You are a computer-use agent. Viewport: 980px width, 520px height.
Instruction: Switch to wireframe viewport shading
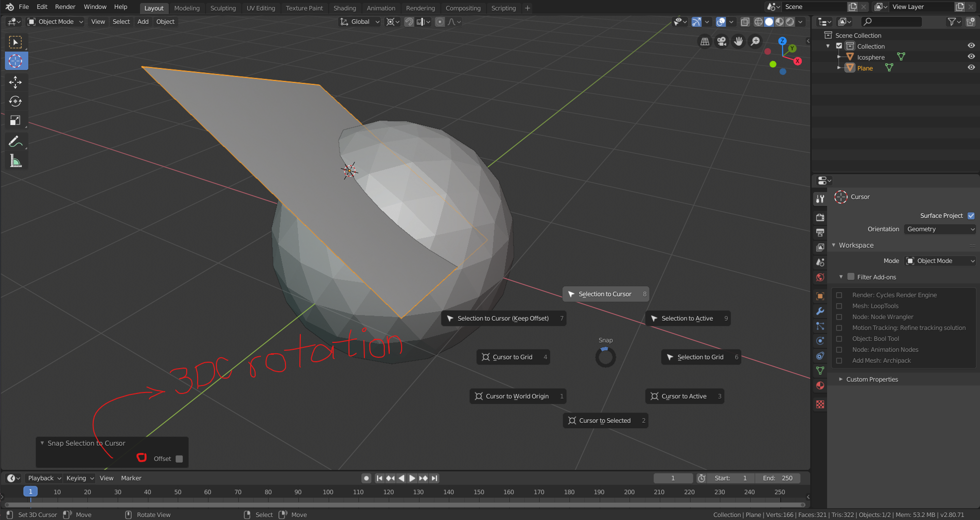tap(759, 22)
